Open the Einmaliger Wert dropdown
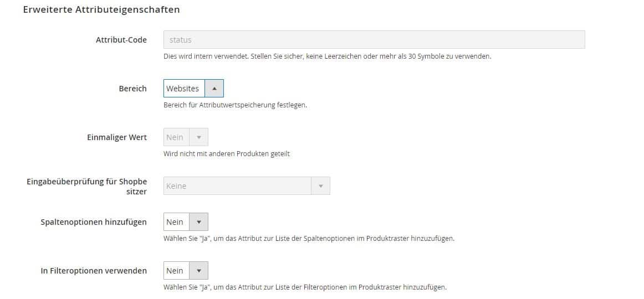The width and height of the screenshot is (644, 299). (x=186, y=137)
